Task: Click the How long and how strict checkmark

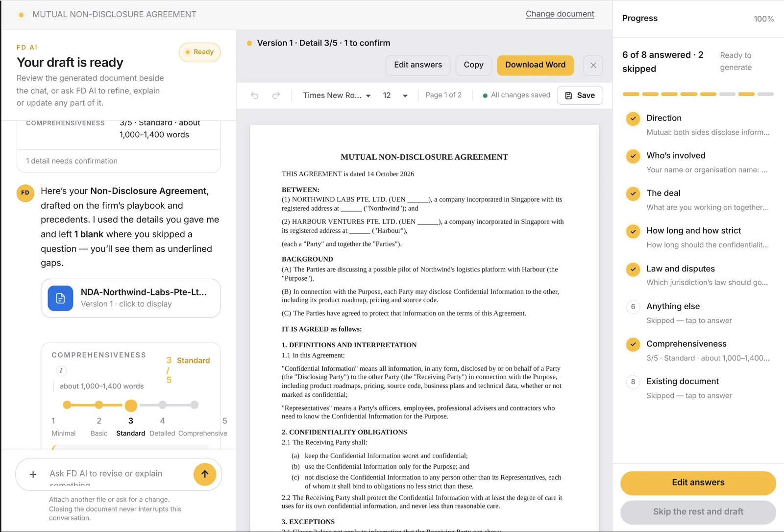Action: tap(633, 231)
